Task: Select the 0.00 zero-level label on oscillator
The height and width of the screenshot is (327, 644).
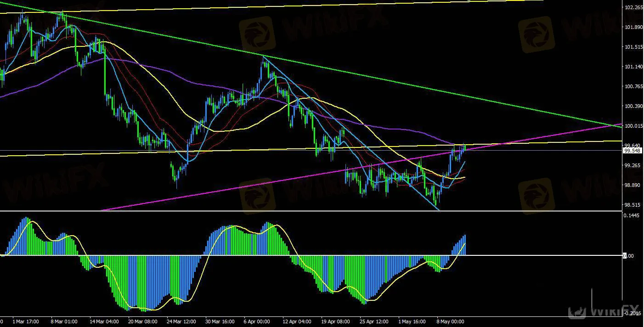Action: tap(628, 255)
